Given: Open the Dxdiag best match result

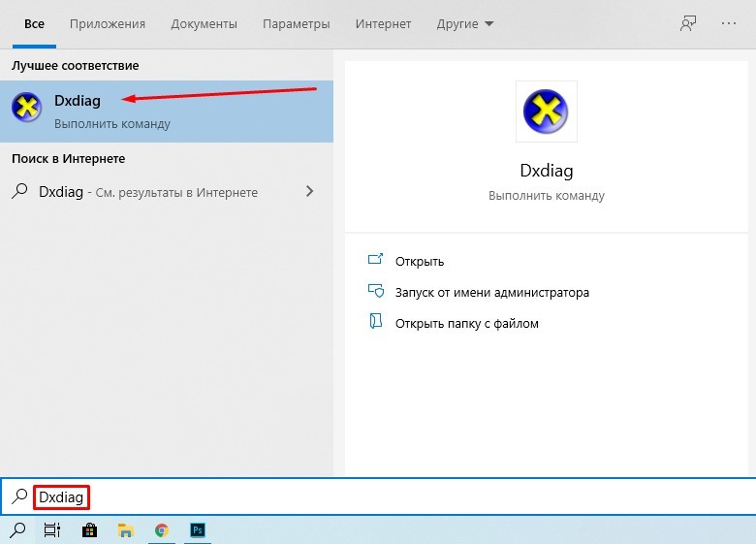Looking at the screenshot, I should [x=167, y=112].
